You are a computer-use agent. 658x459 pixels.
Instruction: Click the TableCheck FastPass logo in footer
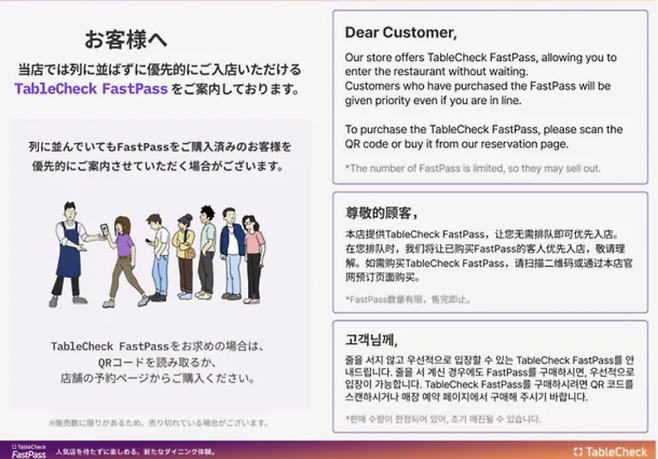[x=29, y=450]
